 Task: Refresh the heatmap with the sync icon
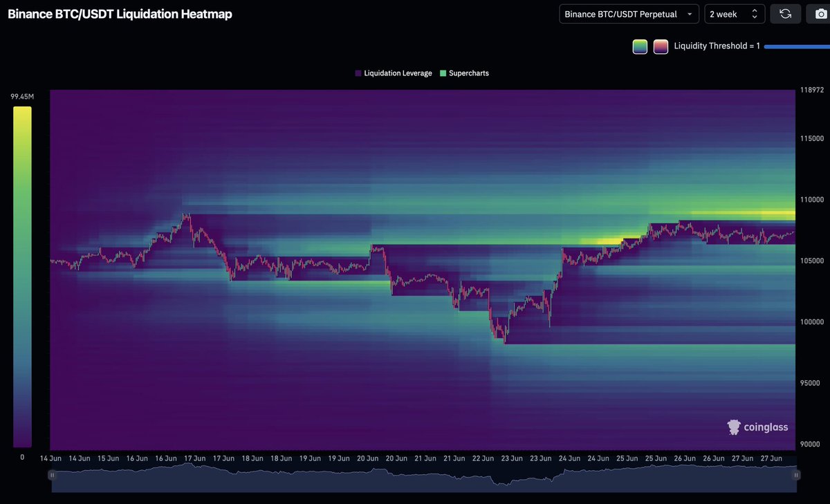pos(786,13)
